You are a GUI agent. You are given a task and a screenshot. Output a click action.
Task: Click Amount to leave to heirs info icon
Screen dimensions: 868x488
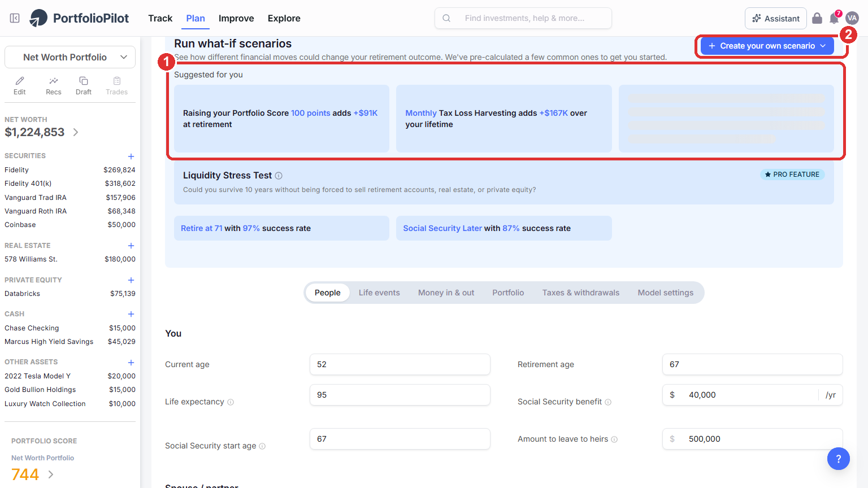coord(614,439)
